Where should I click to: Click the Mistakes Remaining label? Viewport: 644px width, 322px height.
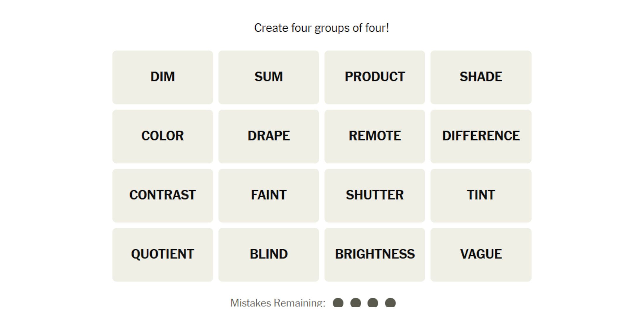(278, 303)
